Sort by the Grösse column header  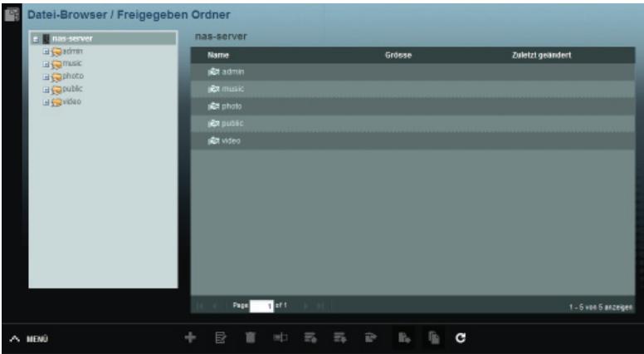[398, 55]
